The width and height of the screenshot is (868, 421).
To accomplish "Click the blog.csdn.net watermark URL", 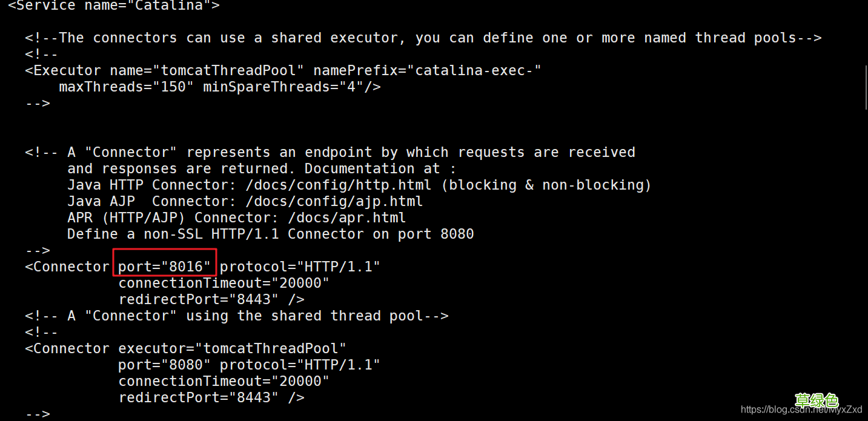I will (x=801, y=409).
